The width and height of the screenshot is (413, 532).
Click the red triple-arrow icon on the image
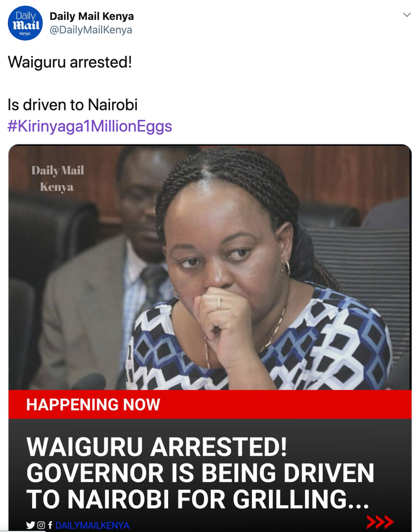[x=380, y=522]
